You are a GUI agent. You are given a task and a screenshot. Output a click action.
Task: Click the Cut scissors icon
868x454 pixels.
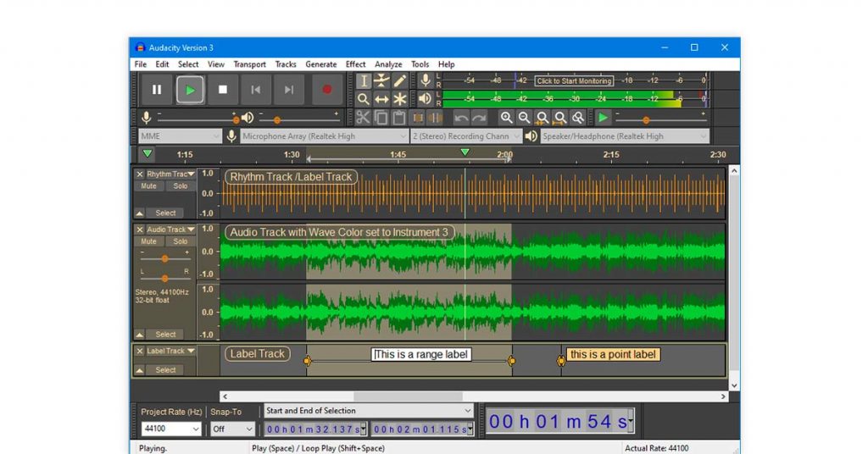click(363, 118)
